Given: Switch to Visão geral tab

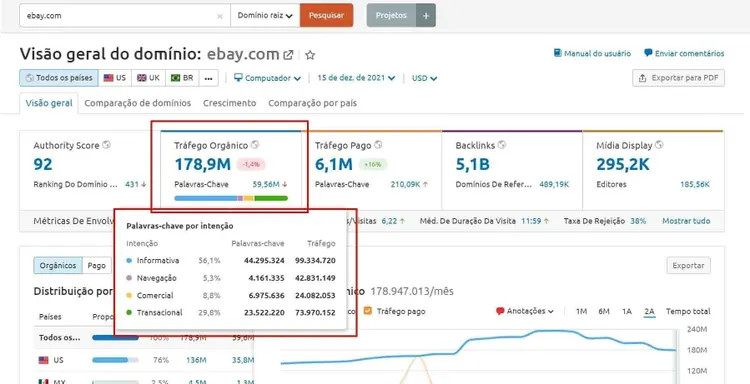Looking at the screenshot, I should [49, 103].
